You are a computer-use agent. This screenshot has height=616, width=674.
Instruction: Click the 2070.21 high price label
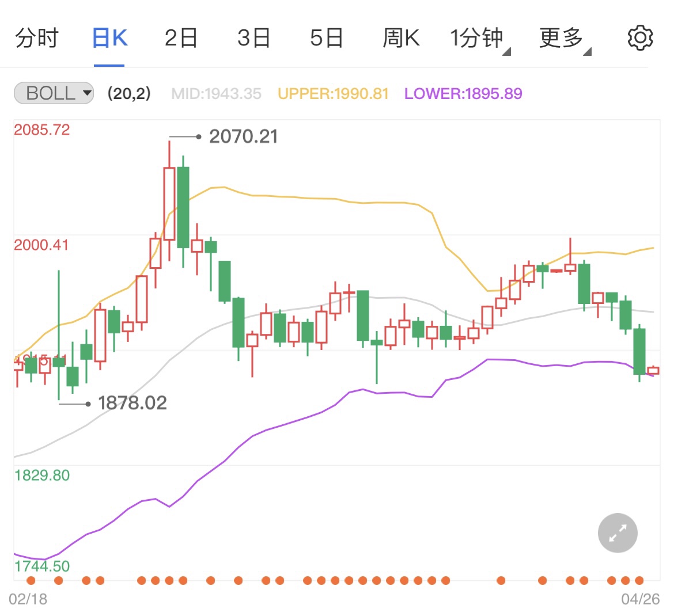click(x=243, y=136)
